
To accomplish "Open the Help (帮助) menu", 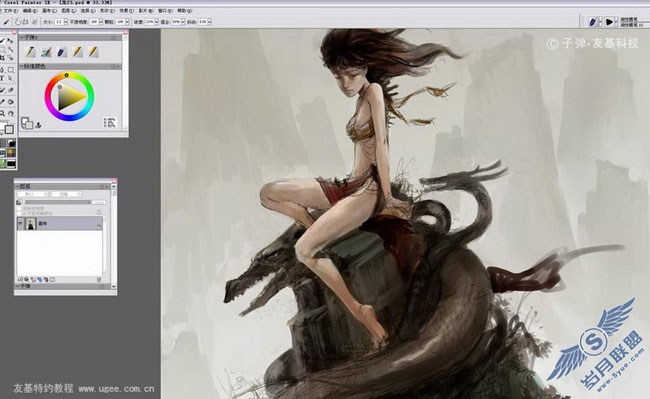I will click(x=184, y=11).
